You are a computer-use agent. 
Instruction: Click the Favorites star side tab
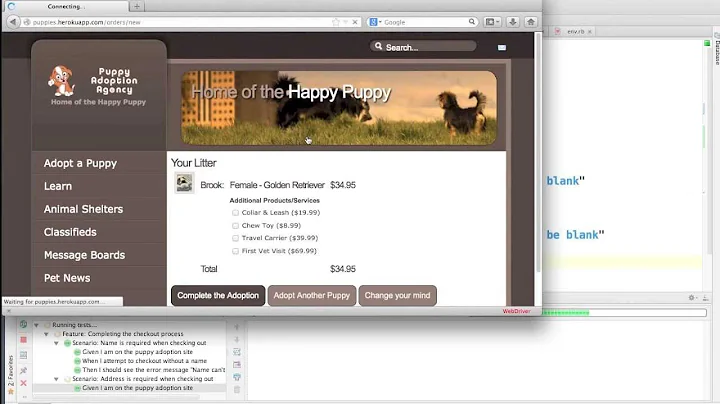point(11,374)
